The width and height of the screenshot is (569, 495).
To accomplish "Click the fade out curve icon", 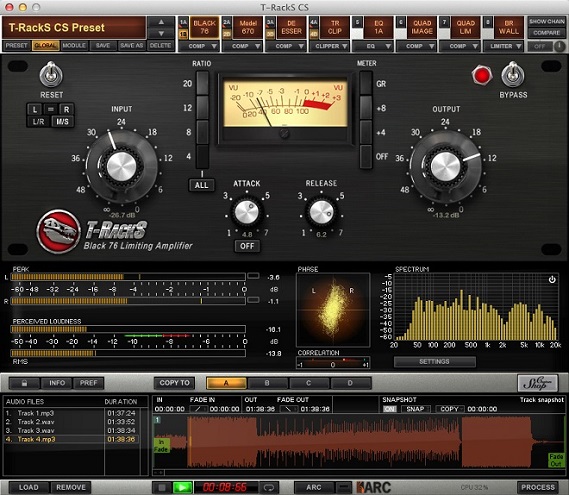I will (x=289, y=409).
